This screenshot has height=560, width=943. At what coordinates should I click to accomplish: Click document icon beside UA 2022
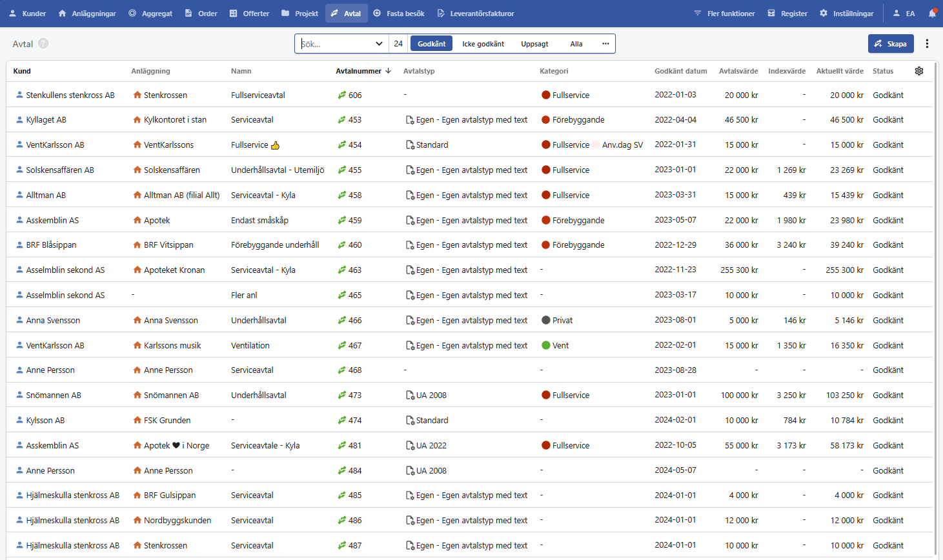(x=409, y=445)
